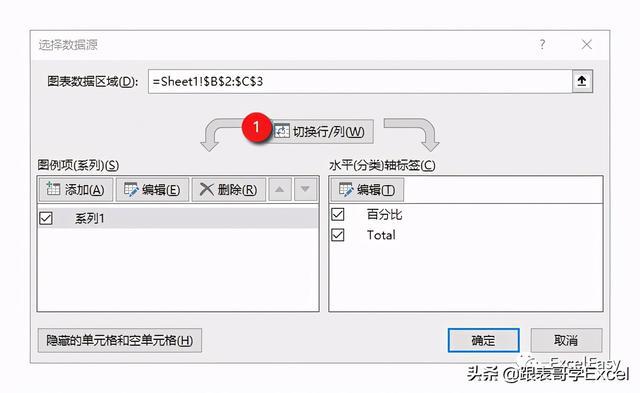Cancel the dialog with 取消

pos(566,340)
